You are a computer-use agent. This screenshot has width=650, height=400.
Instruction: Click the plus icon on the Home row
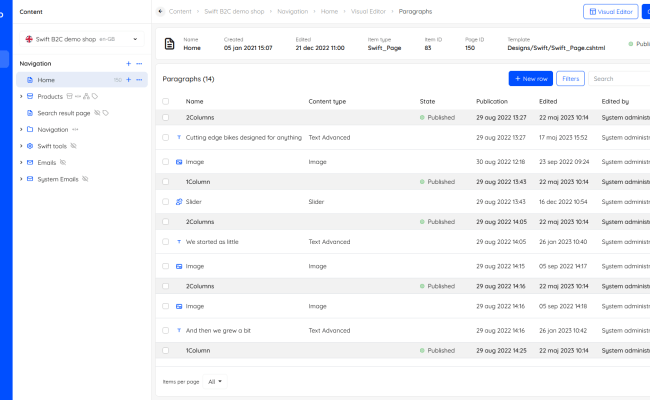129,80
